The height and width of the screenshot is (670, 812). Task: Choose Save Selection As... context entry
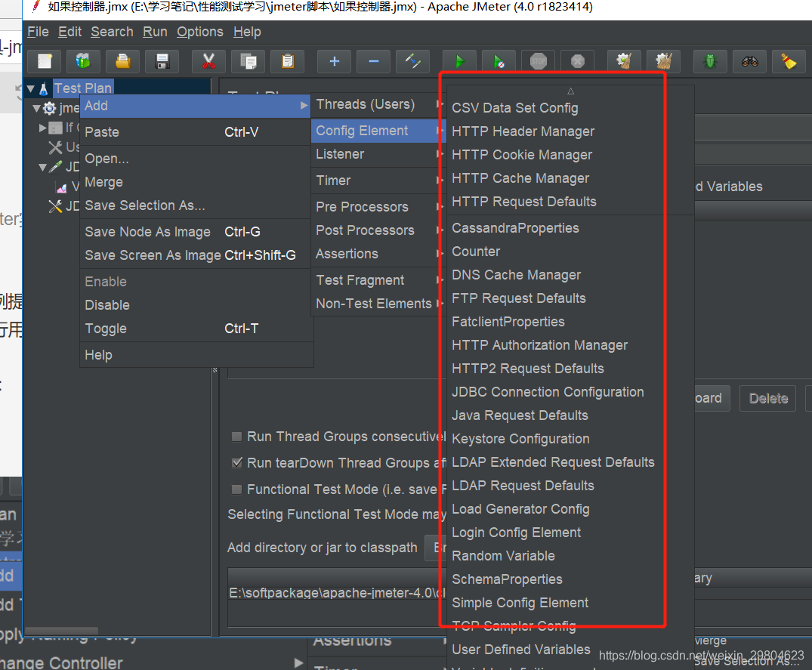(196, 205)
